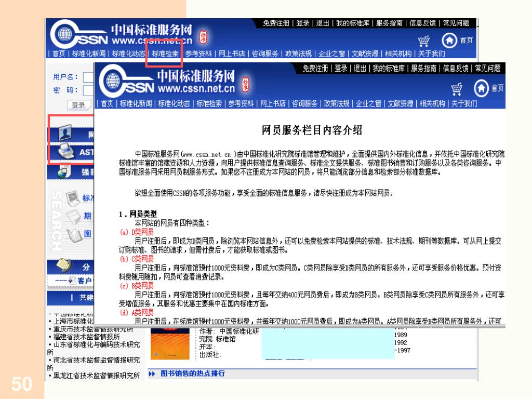Click the printer icon beside AST in the sidebar
This screenshot has width=532, height=399.
[66, 151]
